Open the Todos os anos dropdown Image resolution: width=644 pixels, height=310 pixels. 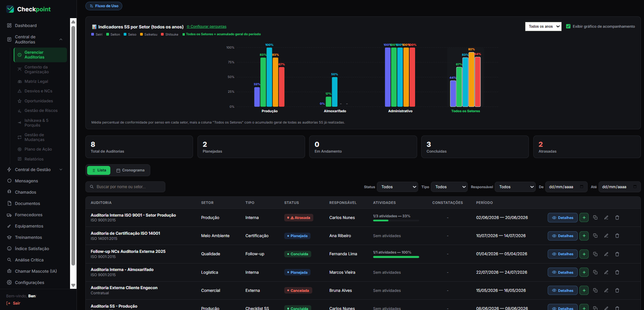coord(543,26)
